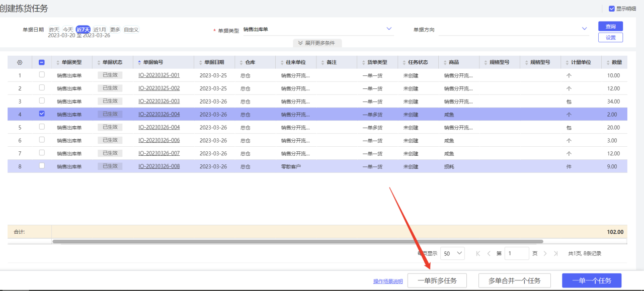Check the box for row IO-20230326-008

pyautogui.click(x=42, y=166)
